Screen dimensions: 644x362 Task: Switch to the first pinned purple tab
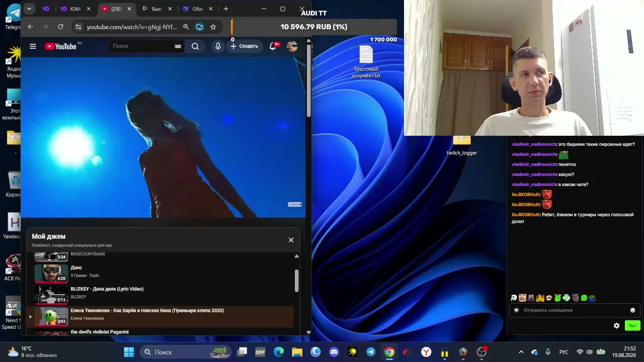[46, 9]
